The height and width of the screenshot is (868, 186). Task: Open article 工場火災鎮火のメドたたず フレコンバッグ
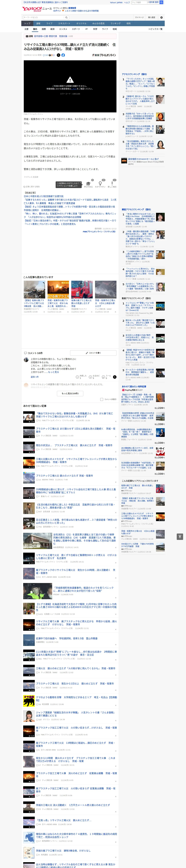76,460
